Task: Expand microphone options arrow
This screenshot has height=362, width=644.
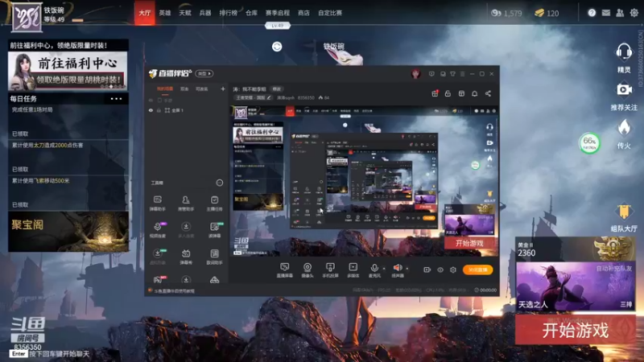Action: [x=384, y=269]
